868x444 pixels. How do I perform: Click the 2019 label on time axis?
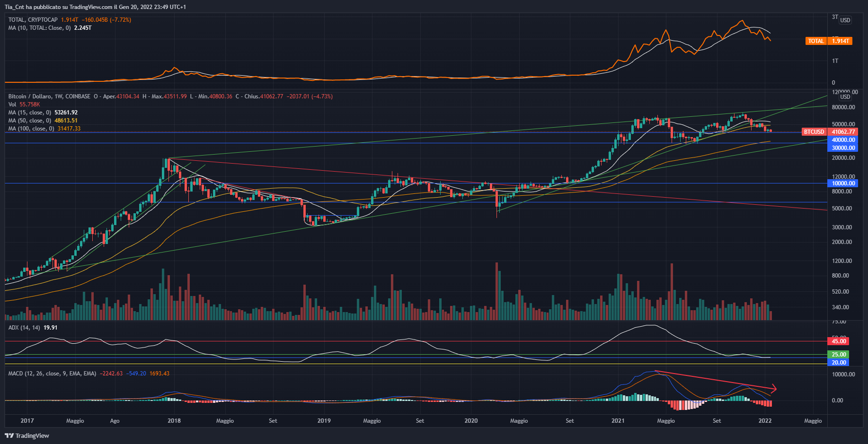point(324,421)
